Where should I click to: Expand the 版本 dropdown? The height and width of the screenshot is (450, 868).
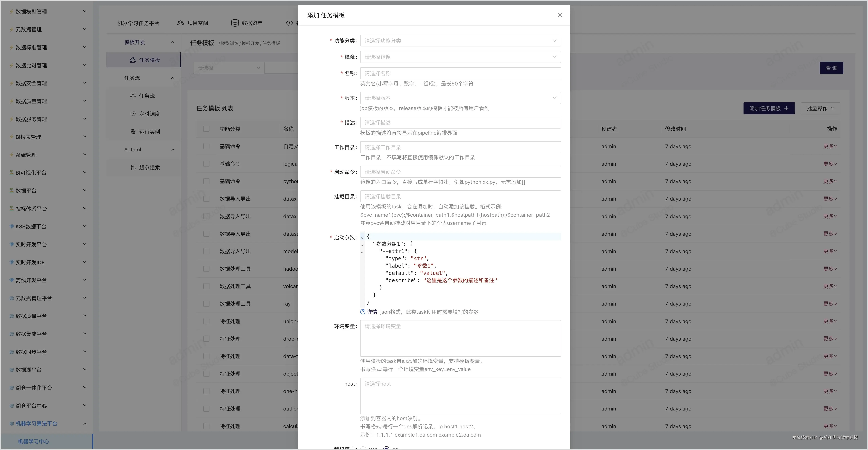[x=460, y=98]
